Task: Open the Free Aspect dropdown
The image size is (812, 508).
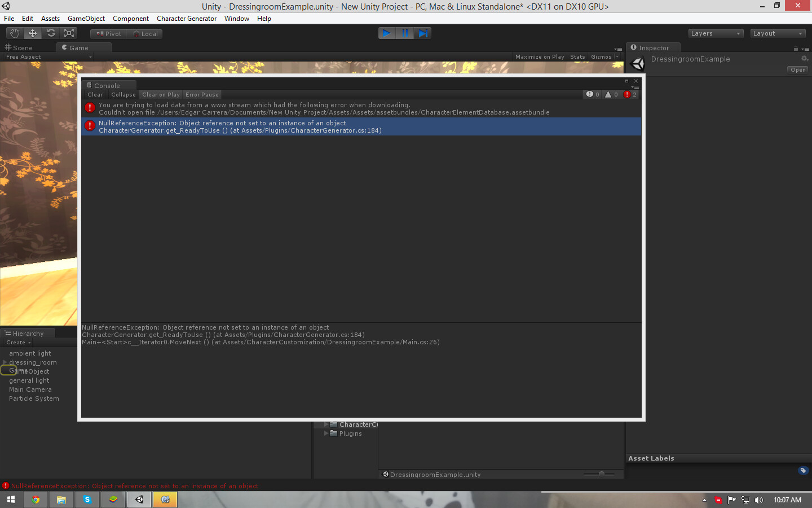Action: [48, 57]
